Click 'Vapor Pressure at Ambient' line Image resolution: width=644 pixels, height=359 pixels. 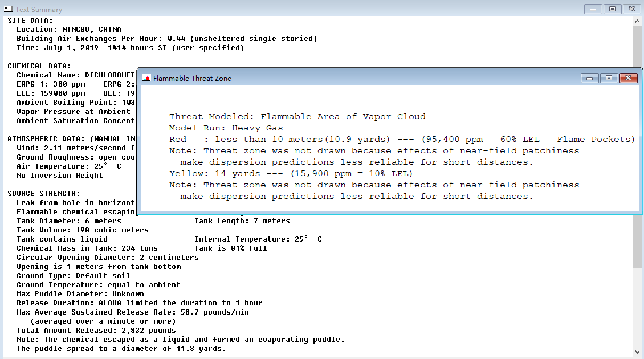point(76,112)
